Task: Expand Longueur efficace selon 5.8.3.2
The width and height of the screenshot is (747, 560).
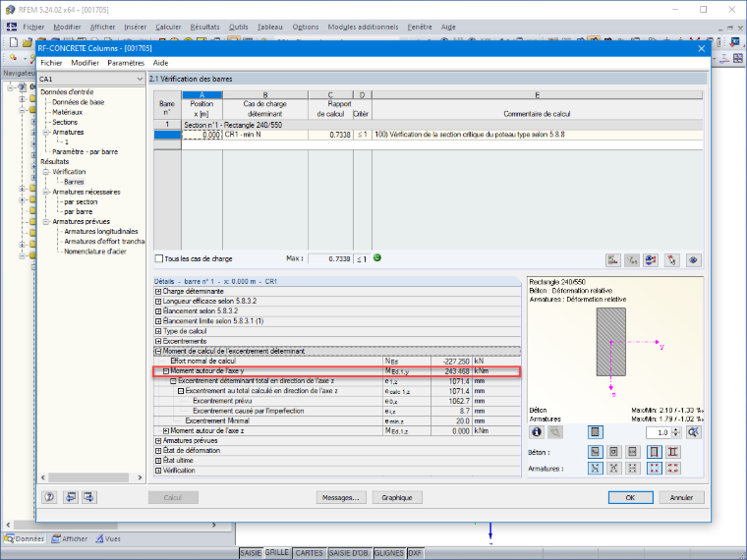Action: click(x=158, y=301)
